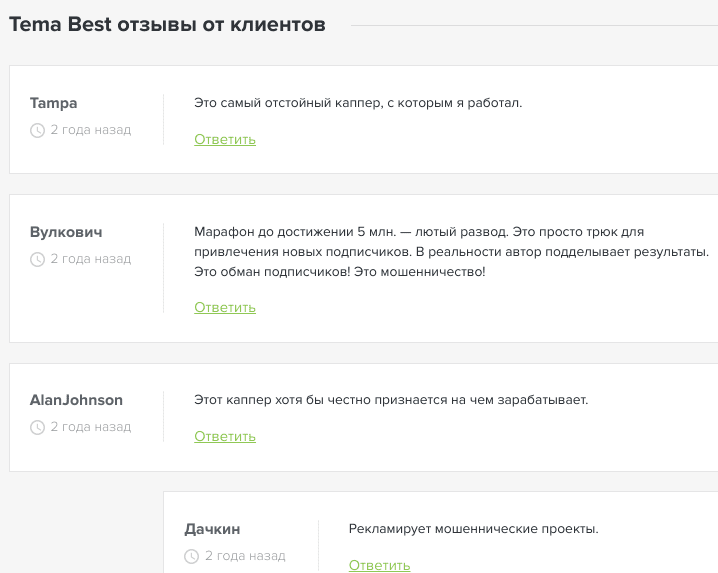Reply to AlanJohnson's review via Ответить

pos(225,436)
